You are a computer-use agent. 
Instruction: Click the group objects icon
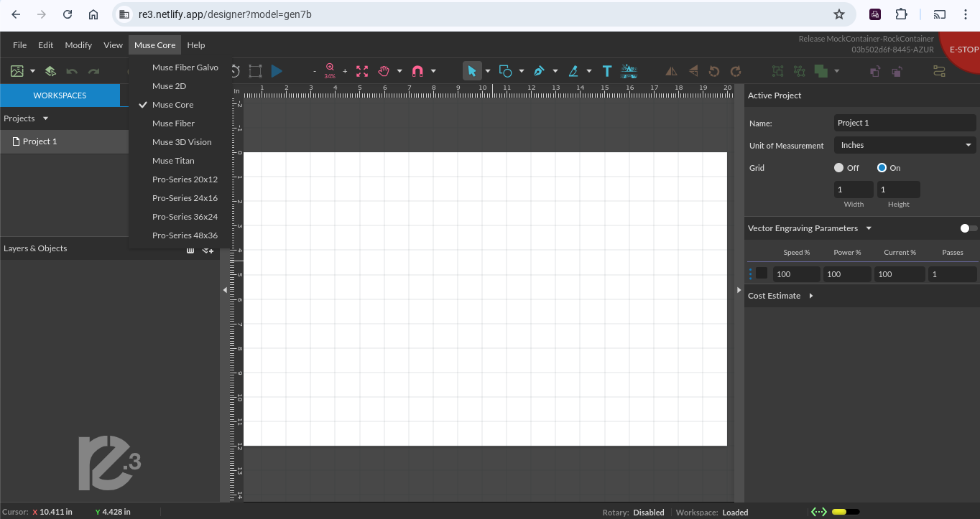point(777,71)
